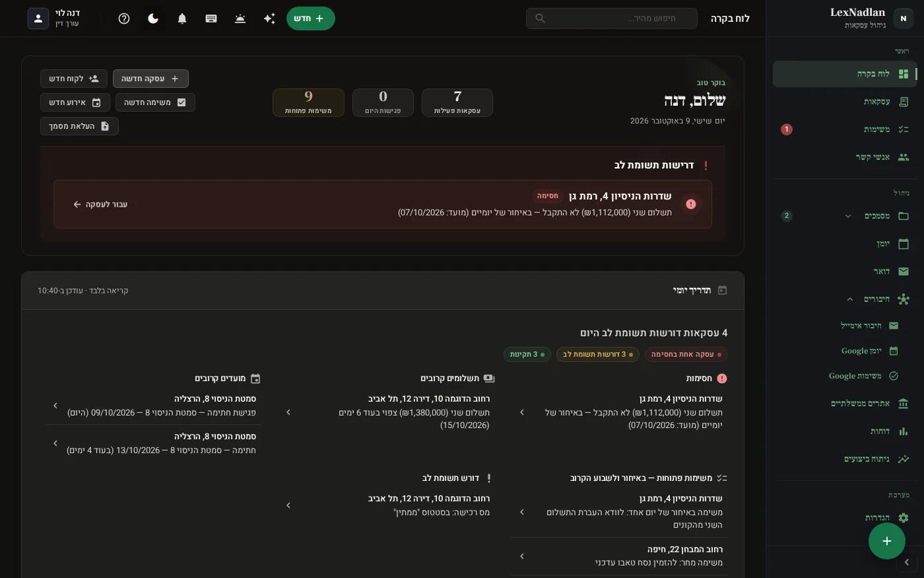924x578 pixels.
Task: Click the תשלומים קרובים payments icon
Action: pyautogui.click(x=489, y=379)
